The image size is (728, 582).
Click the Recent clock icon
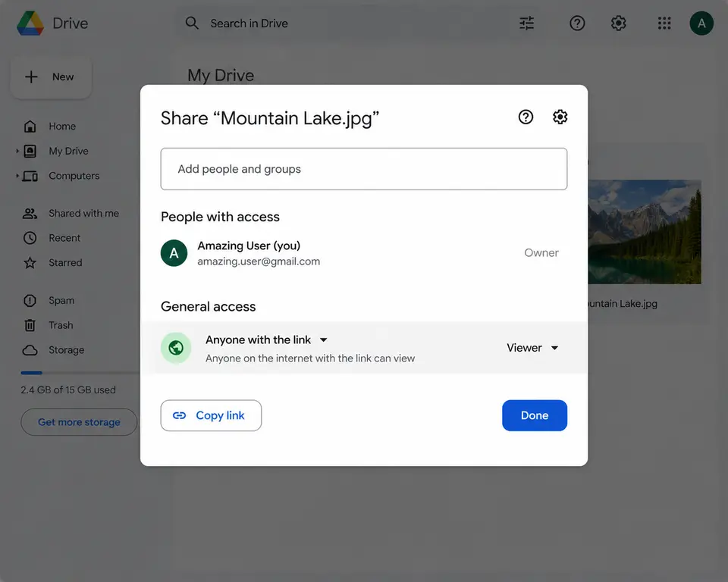coord(30,238)
